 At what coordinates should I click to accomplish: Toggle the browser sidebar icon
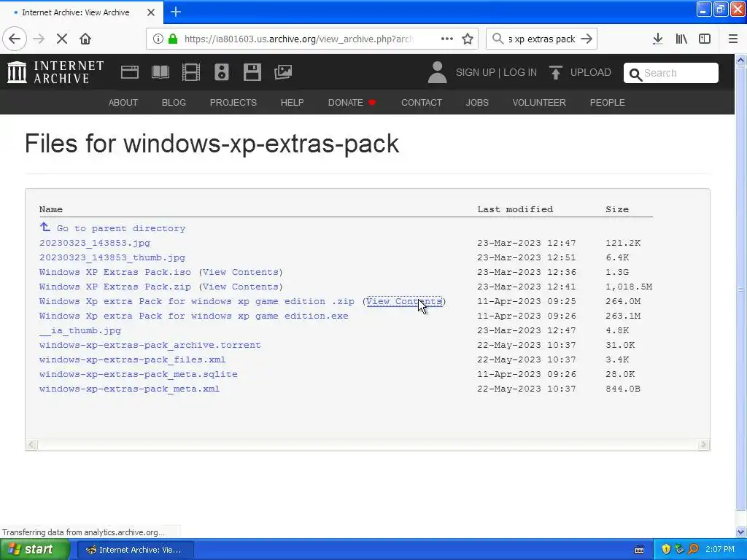(x=705, y=39)
